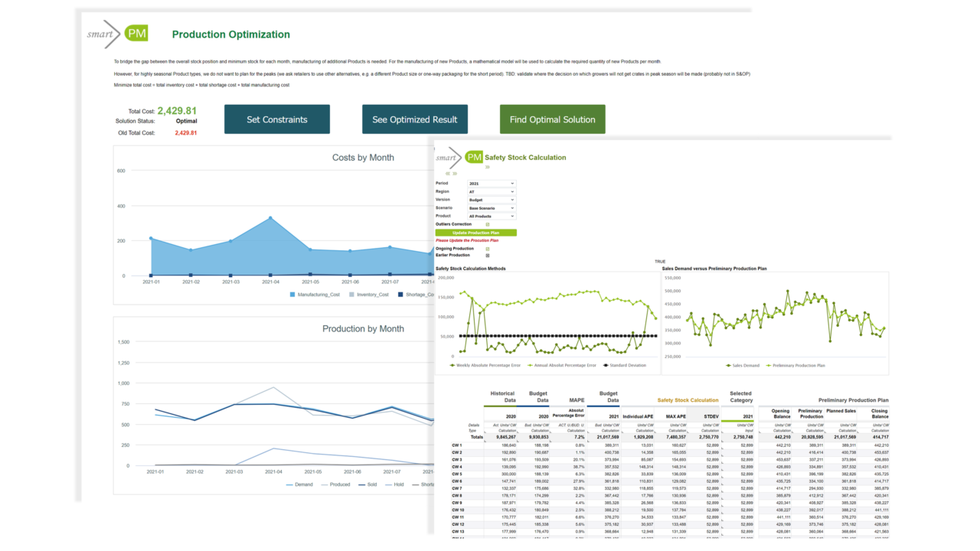Select the Selected Category column header
The height and width of the screenshot is (551, 980).
(740, 396)
